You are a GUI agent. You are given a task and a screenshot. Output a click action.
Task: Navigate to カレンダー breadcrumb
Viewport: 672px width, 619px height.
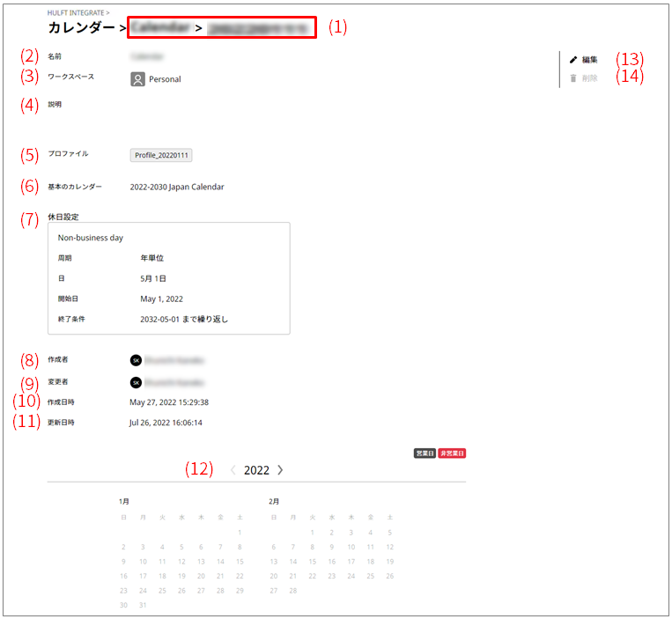[x=81, y=28]
